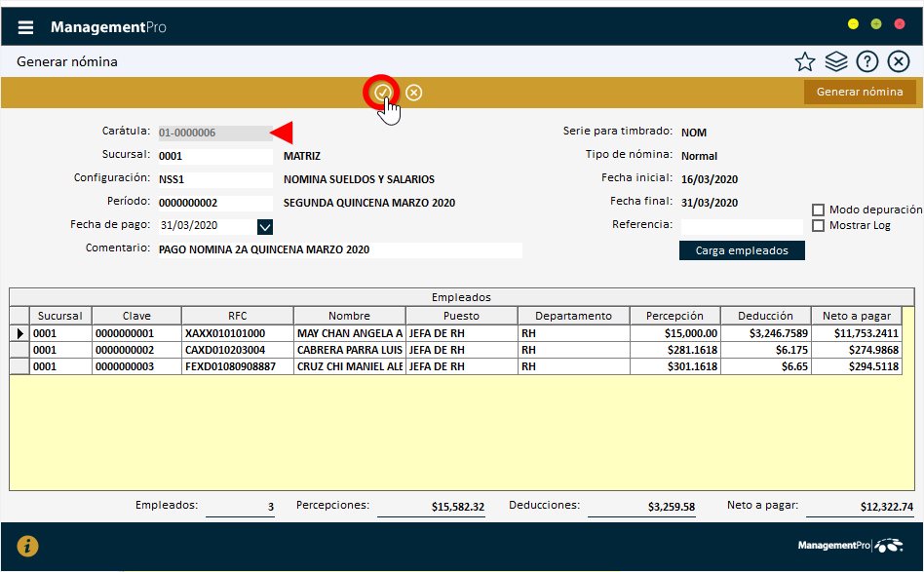Click the Percepciones total $15,582.32
The width and height of the screenshot is (924, 572).
[458, 507]
